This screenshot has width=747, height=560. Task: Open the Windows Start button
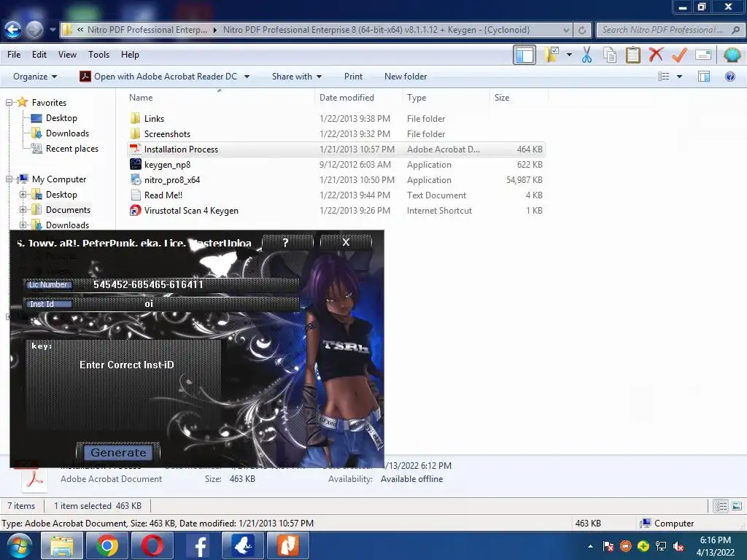[x=19, y=545]
